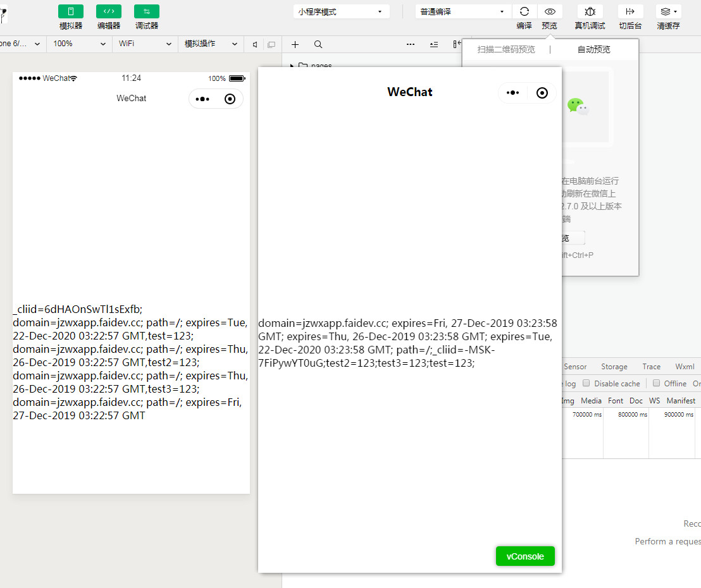Open the 普通编译 compile mode dropdown
The image size is (701, 588).
[462, 11]
